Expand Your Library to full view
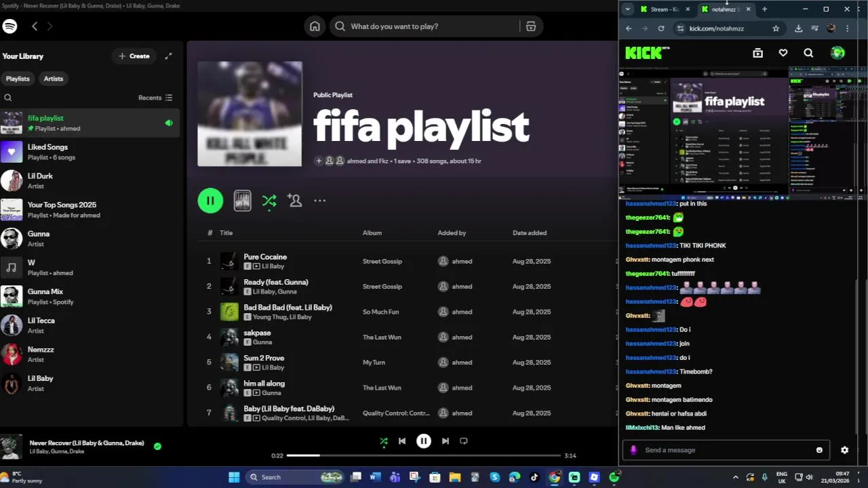 click(x=168, y=56)
